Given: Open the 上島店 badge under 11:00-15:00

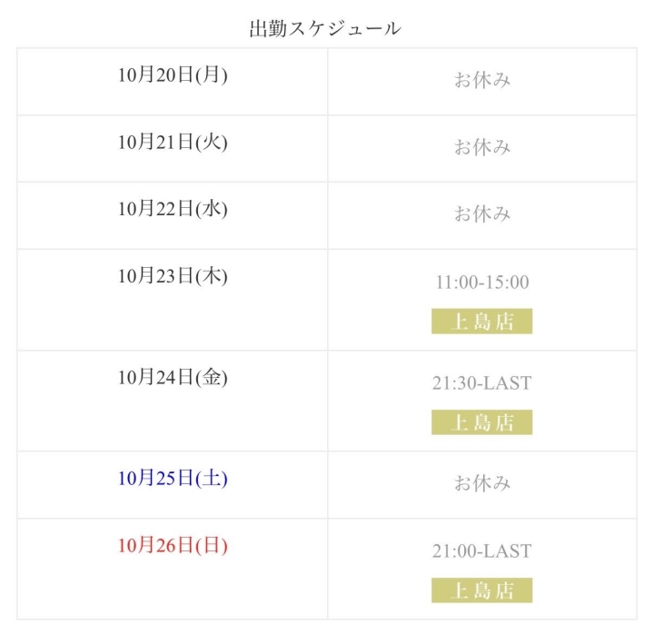Looking at the screenshot, I should (x=482, y=322).
